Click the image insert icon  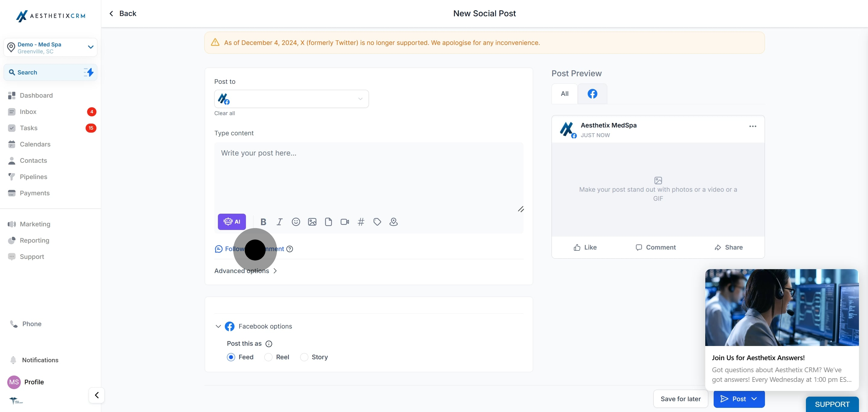coord(312,222)
